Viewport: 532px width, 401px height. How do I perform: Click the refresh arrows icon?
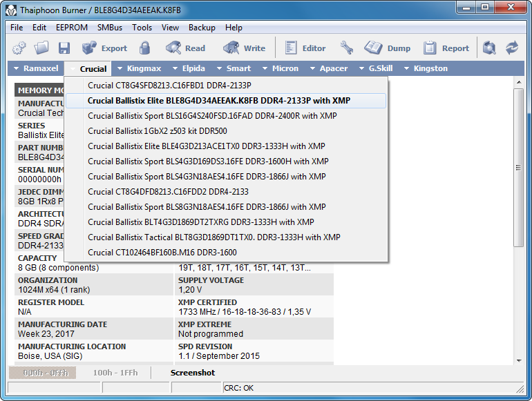pos(512,48)
